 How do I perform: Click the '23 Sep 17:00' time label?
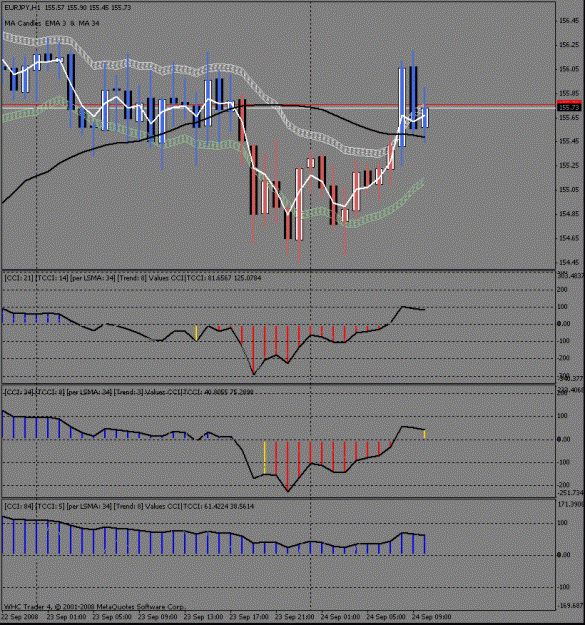[x=249, y=617]
